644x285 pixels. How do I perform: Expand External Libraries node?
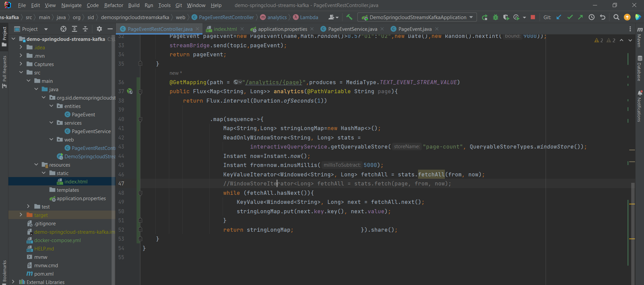[13, 282]
